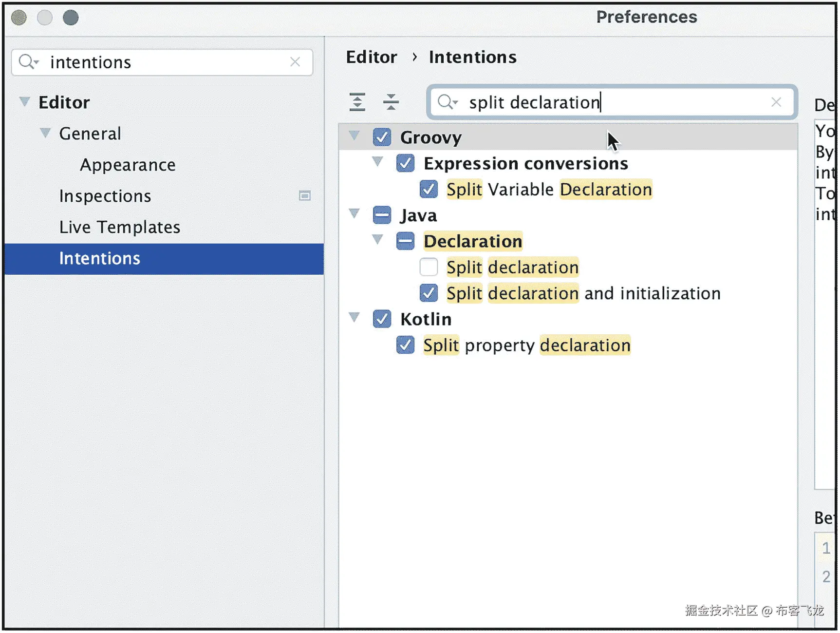The width and height of the screenshot is (840, 633).
Task: Open search history in left search box
Action: point(28,62)
